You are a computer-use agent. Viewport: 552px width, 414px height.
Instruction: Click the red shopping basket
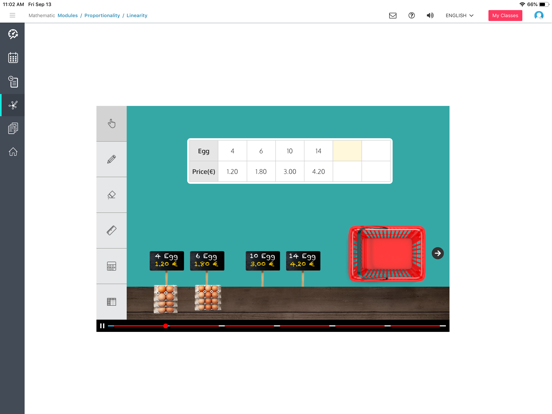tap(387, 253)
